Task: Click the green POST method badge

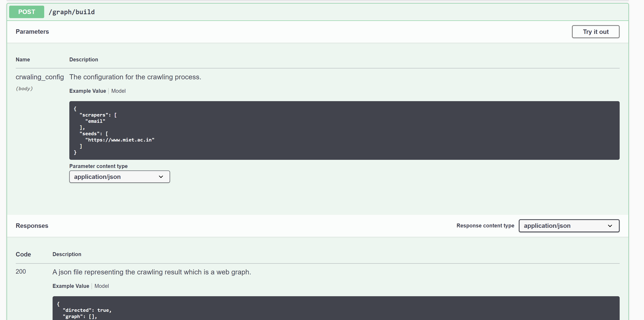Action: (26, 12)
